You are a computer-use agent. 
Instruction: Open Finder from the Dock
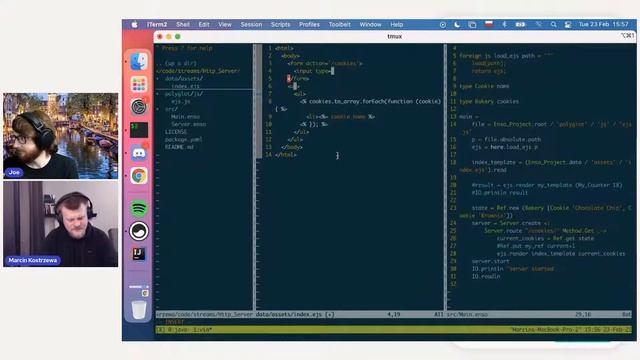[x=139, y=61]
